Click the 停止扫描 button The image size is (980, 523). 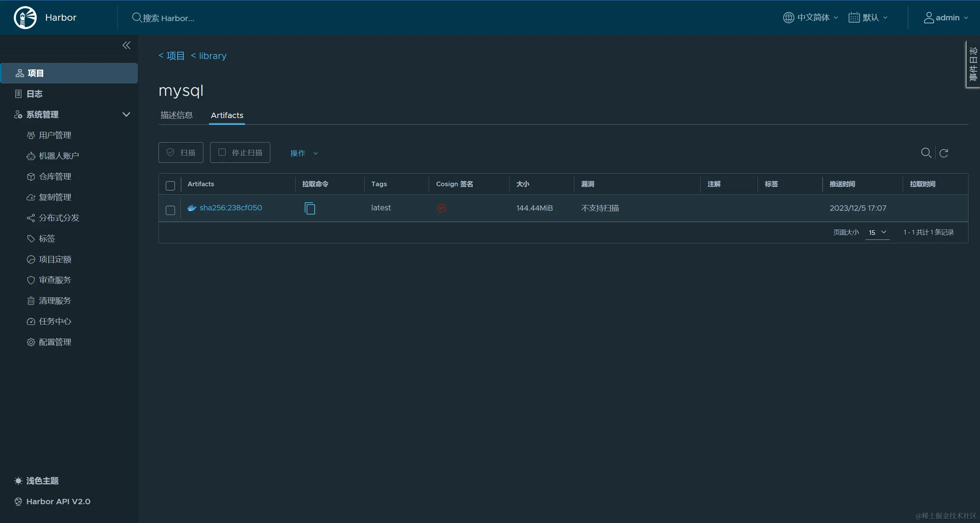(240, 152)
